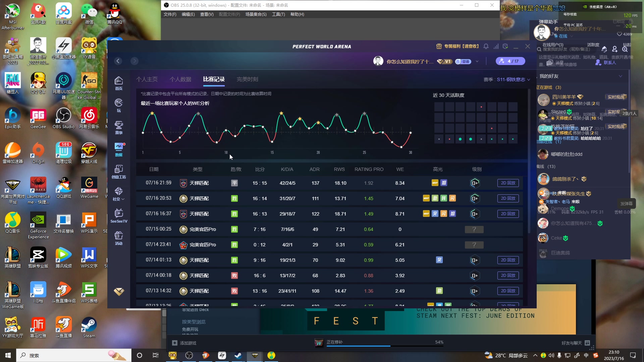Open the 完美世界竞技平台 desktop shortcut
Image resolution: width=644 pixels, height=362 pixels.
(13, 190)
